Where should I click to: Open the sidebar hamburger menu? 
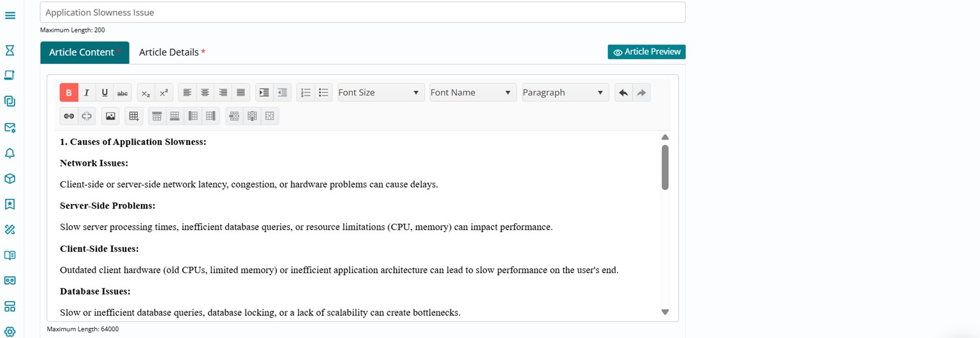click(10, 15)
